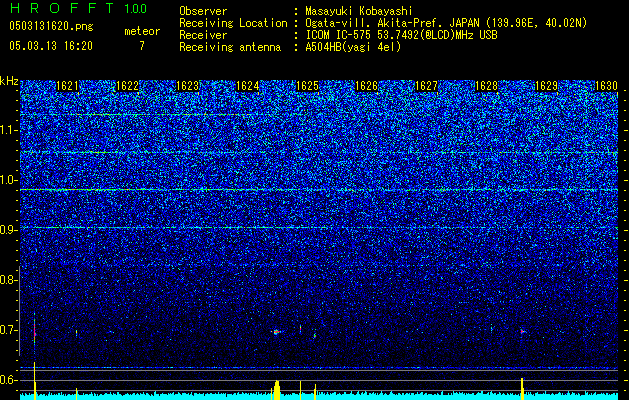The image size is (629, 400).
Task: Click the 1.1 kHz axis label
Action: click(9, 130)
